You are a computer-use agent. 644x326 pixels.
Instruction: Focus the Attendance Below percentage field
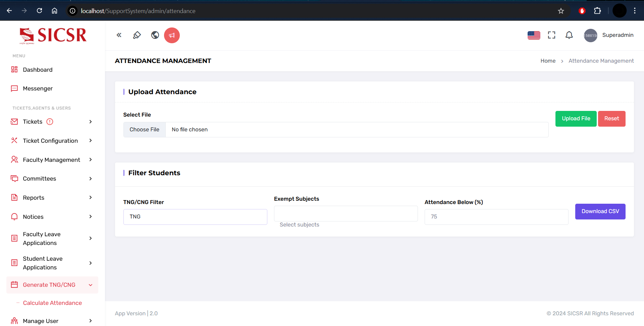(496, 217)
